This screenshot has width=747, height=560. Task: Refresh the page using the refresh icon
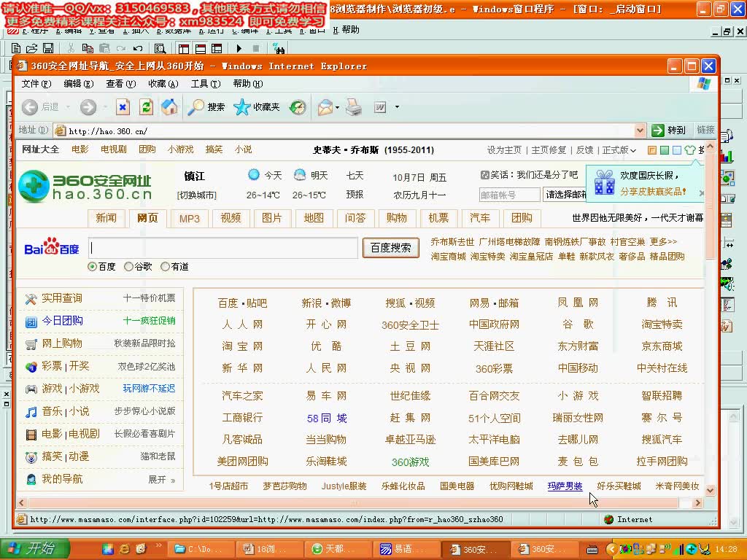[x=147, y=107]
